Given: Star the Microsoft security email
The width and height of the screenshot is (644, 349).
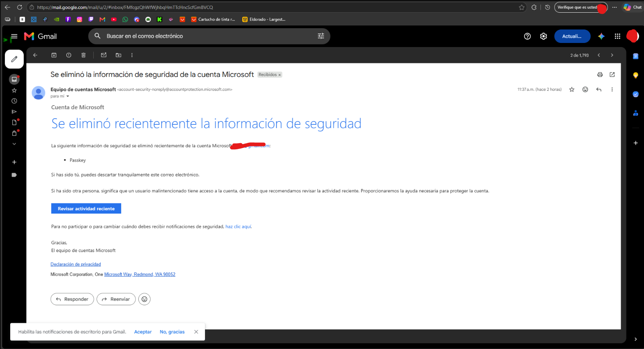Looking at the screenshot, I should coord(572,90).
